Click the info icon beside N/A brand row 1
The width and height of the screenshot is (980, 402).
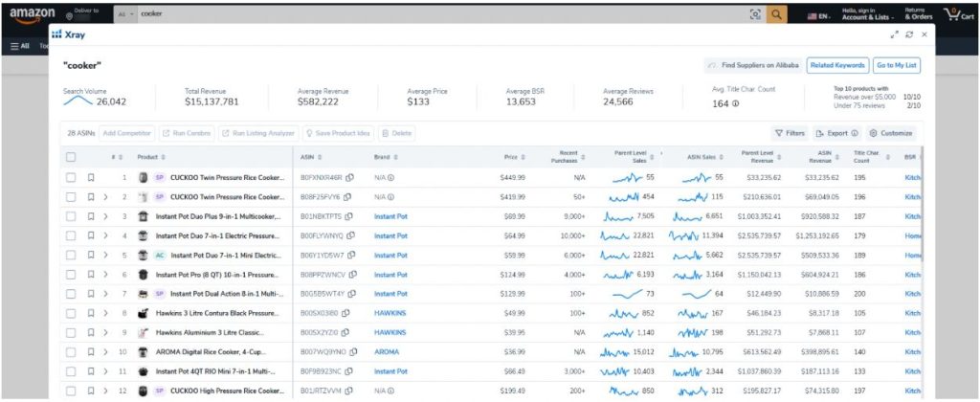click(391, 178)
